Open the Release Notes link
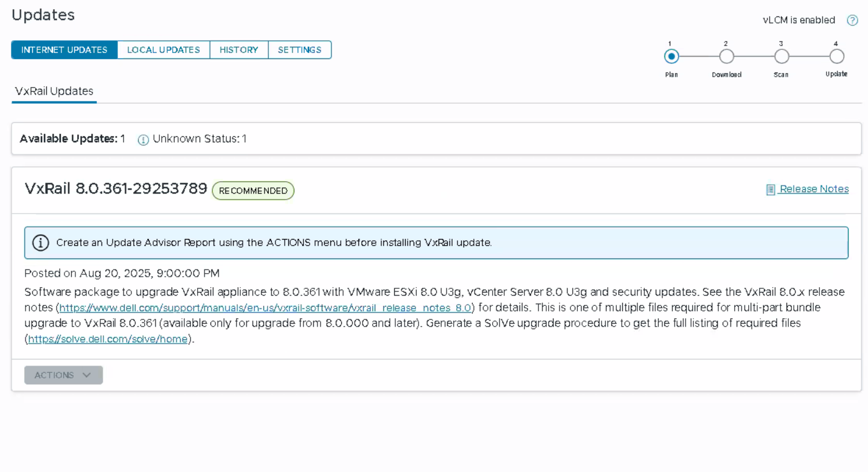The image size is (868, 472). 814,189
